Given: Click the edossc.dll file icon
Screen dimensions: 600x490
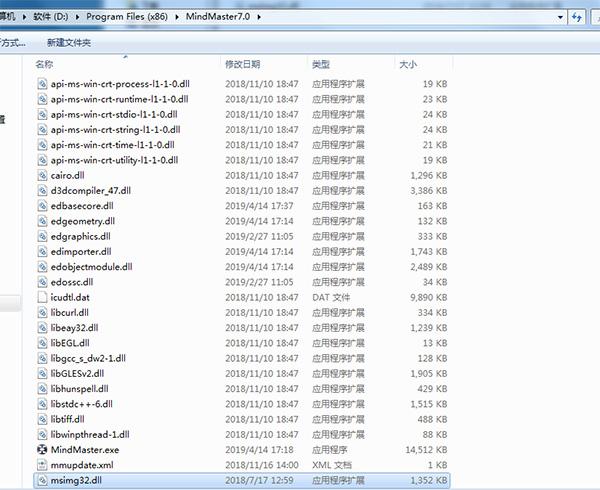Looking at the screenshot, I should (42, 282).
